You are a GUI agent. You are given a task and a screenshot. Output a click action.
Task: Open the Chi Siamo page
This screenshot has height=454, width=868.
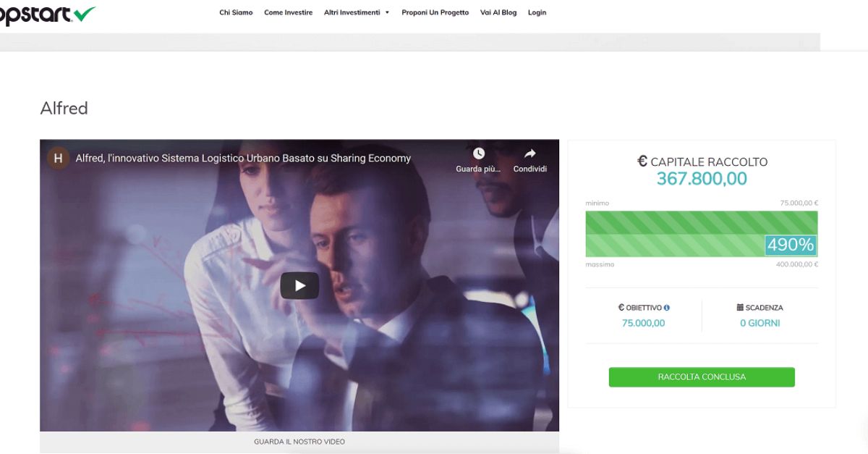(236, 12)
